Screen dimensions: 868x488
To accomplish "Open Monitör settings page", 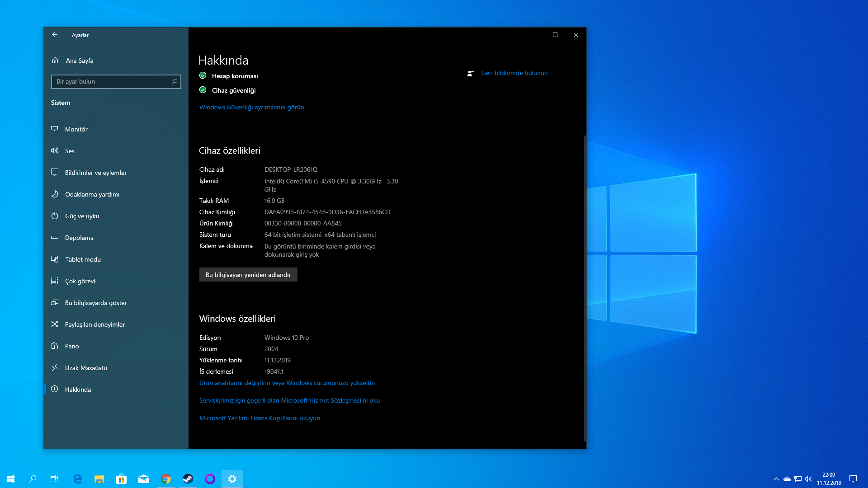I will pos(116,129).
